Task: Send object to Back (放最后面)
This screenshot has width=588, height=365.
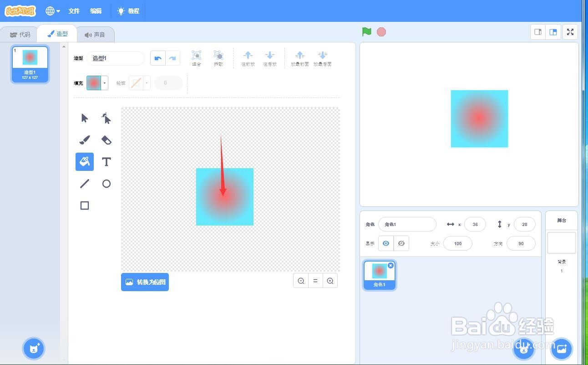Action: tap(322, 58)
